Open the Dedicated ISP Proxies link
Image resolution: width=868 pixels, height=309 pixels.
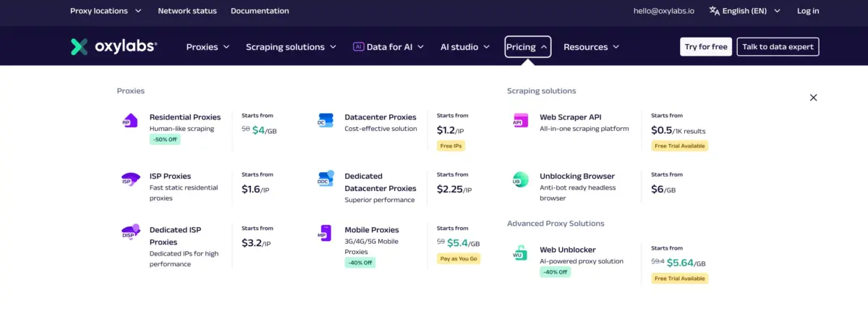pyautogui.click(x=175, y=236)
